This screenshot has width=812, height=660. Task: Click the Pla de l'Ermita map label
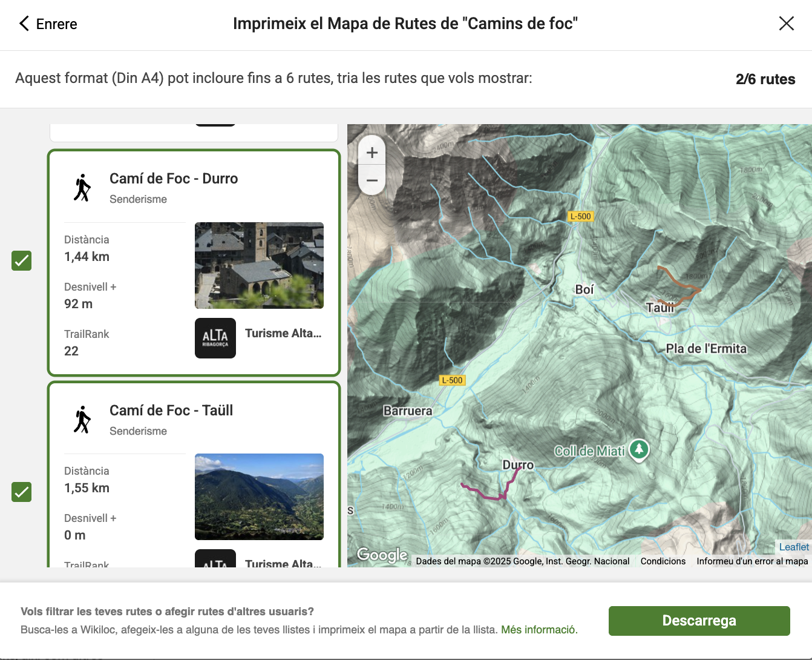pyautogui.click(x=706, y=349)
